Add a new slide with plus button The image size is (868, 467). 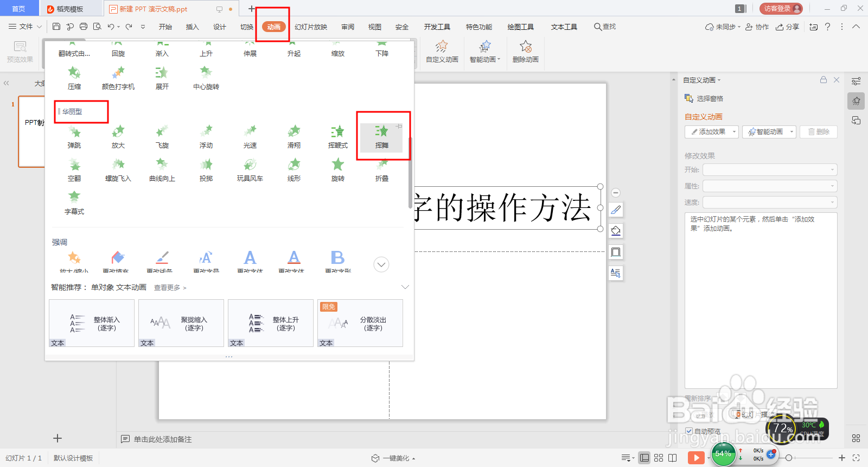[58, 438]
